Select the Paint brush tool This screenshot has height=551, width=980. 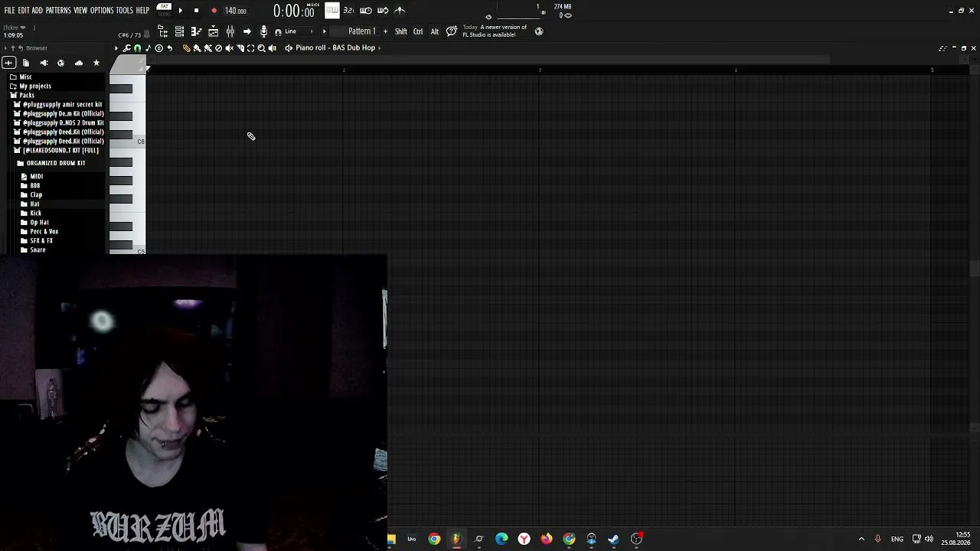[x=197, y=48]
